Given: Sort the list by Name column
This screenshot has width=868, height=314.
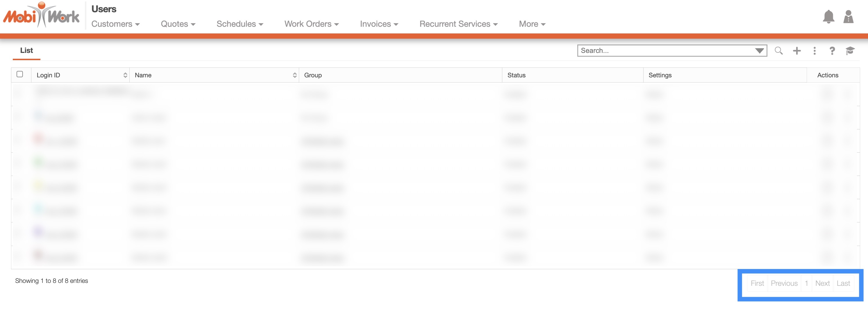Looking at the screenshot, I should [294, 75].
